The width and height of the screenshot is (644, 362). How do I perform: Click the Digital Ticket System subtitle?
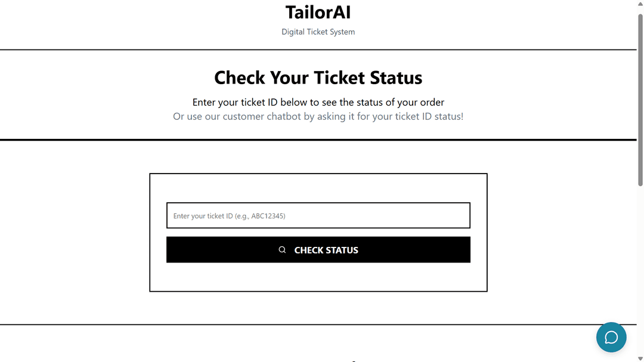tap(318, 32)
